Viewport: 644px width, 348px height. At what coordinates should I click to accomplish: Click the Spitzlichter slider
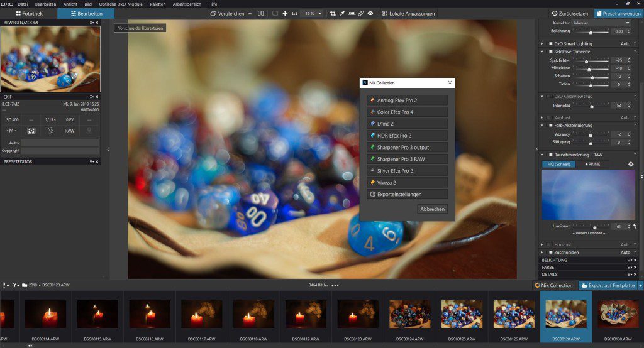tap(591, 61)
